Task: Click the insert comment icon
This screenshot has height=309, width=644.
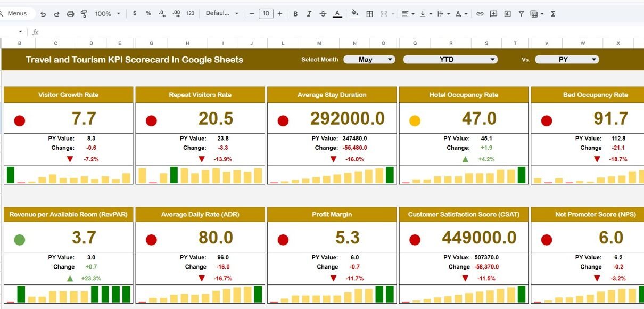Action: [x=493, y=14]
